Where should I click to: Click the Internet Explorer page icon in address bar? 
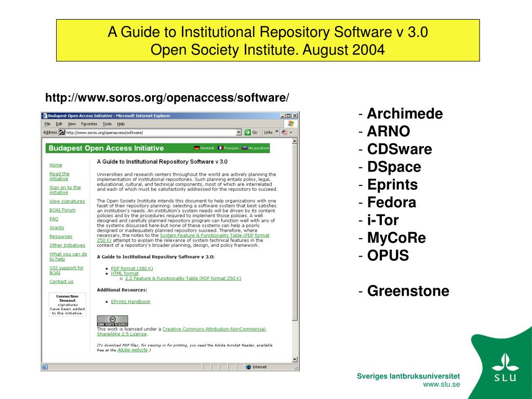pos(62,132)
